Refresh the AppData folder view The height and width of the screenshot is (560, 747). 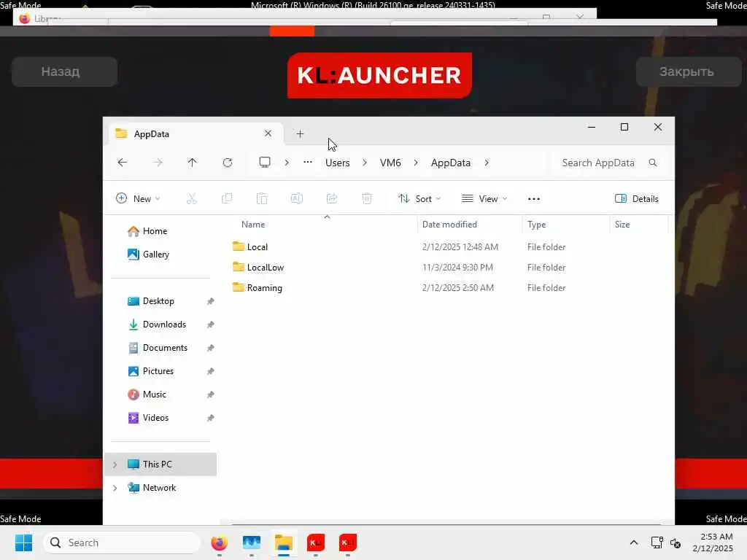[228, 163]
